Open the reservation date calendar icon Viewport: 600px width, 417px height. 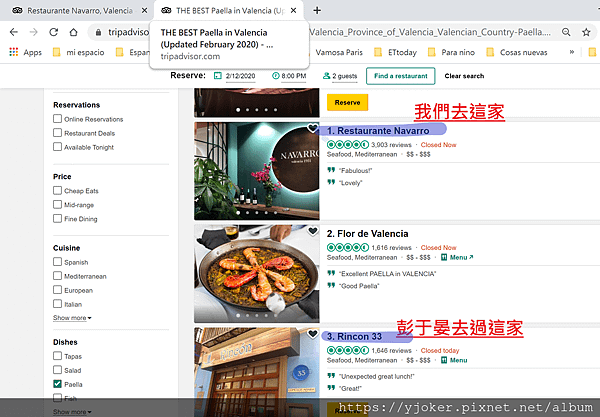(218, 76)
